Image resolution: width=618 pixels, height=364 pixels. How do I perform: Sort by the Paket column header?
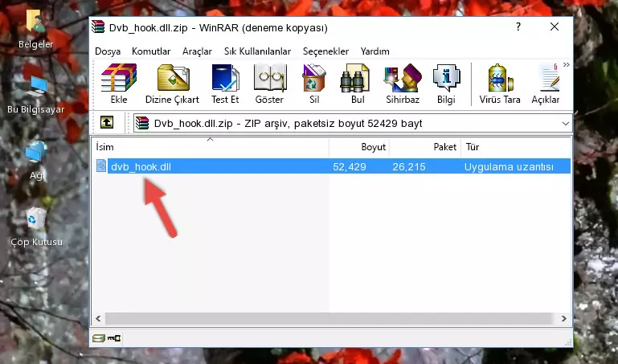tap(425, 147)
